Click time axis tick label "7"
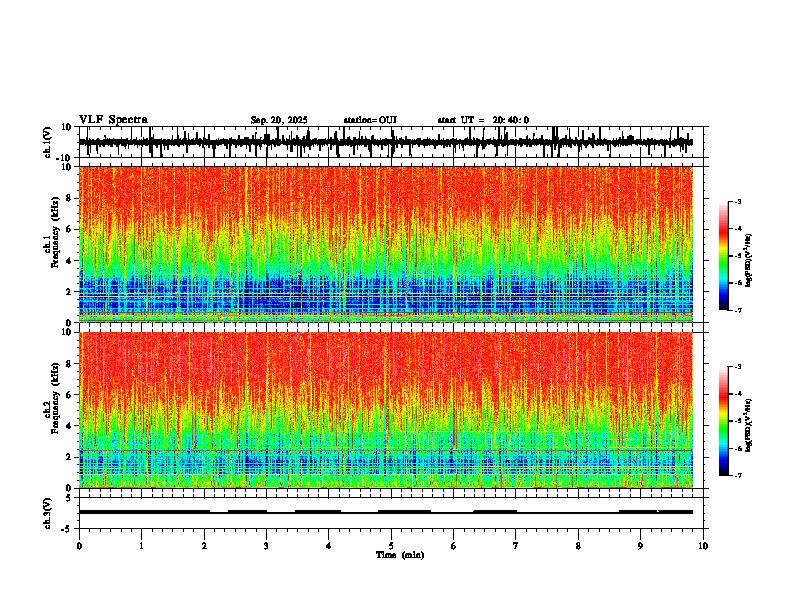 [516, 546]
